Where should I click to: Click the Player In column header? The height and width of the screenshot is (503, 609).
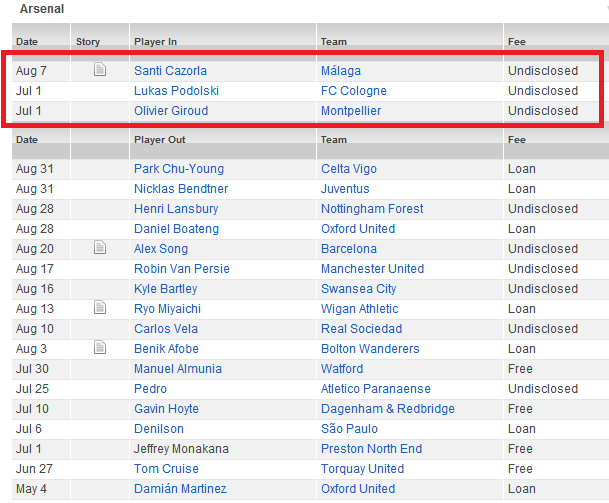click(x=155, y=42)
